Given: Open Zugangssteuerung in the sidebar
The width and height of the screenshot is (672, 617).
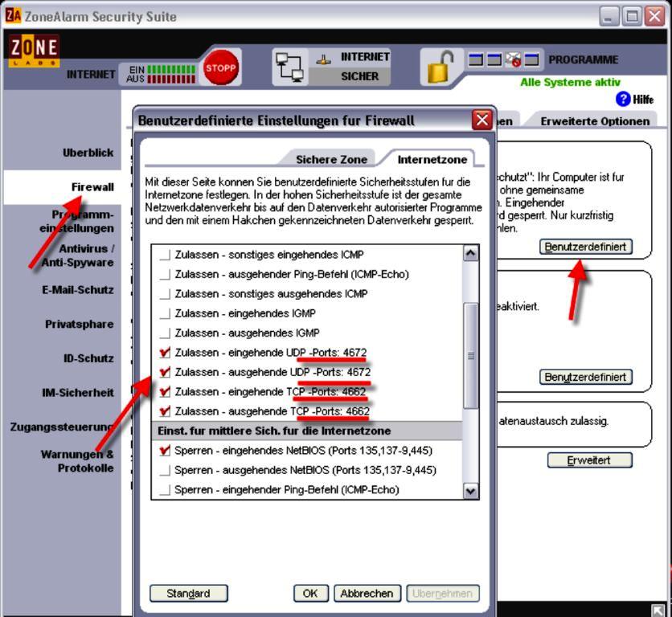Looking at the screenshot, I should [x=62, y=427].
